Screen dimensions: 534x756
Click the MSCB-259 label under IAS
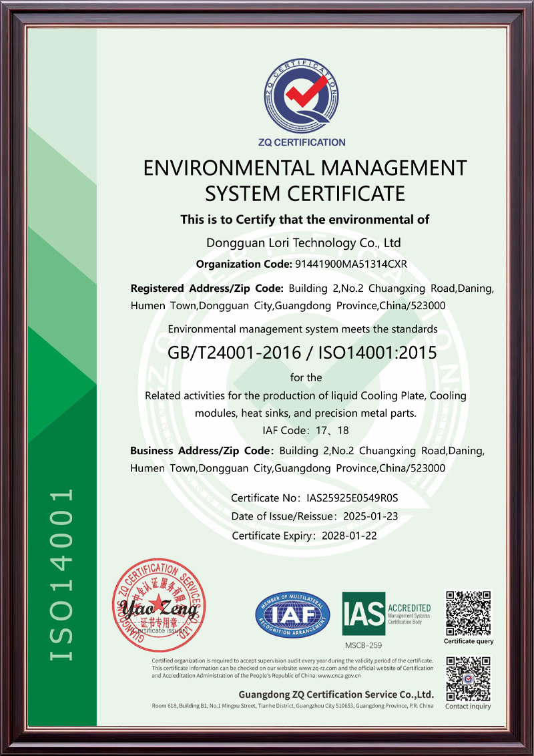coord(363,645)
